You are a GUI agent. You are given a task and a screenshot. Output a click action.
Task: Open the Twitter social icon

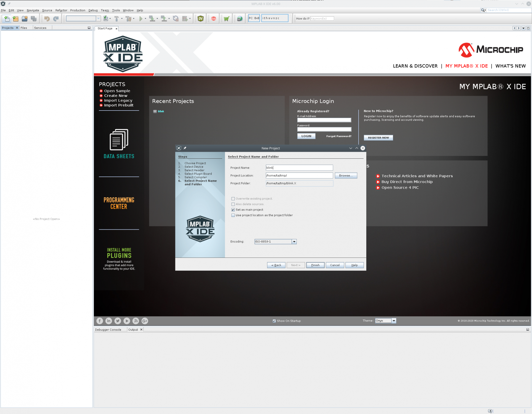point(118,321)
